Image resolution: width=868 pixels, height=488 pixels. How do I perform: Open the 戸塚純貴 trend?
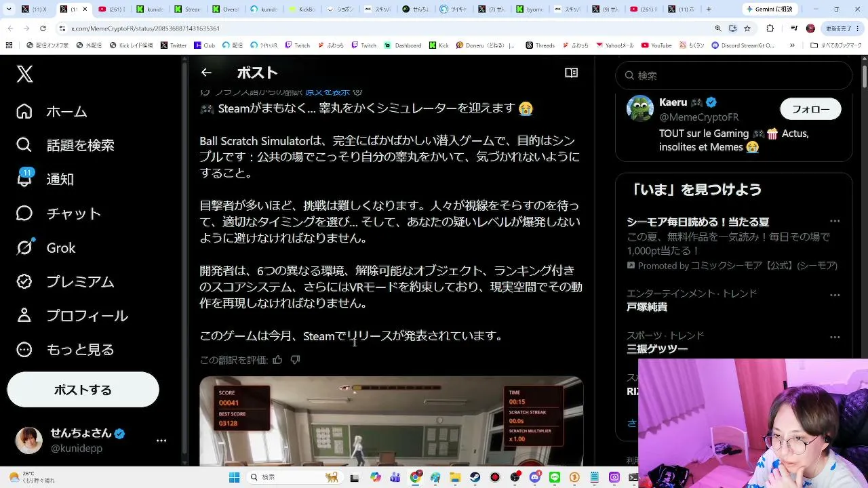647,307
